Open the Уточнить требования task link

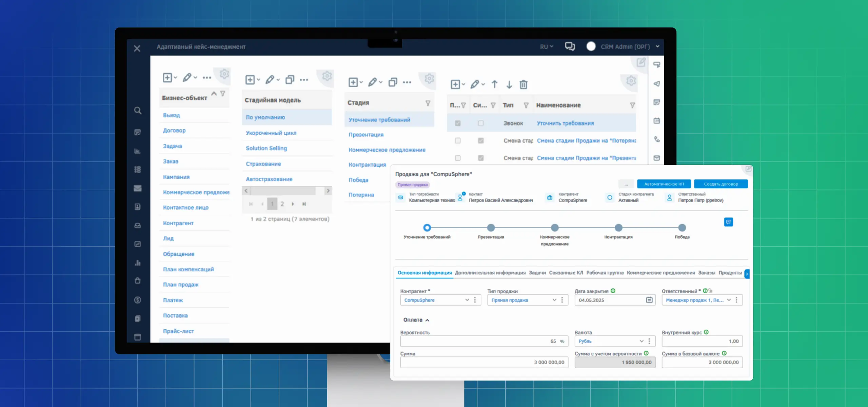[x=565, y=123]
